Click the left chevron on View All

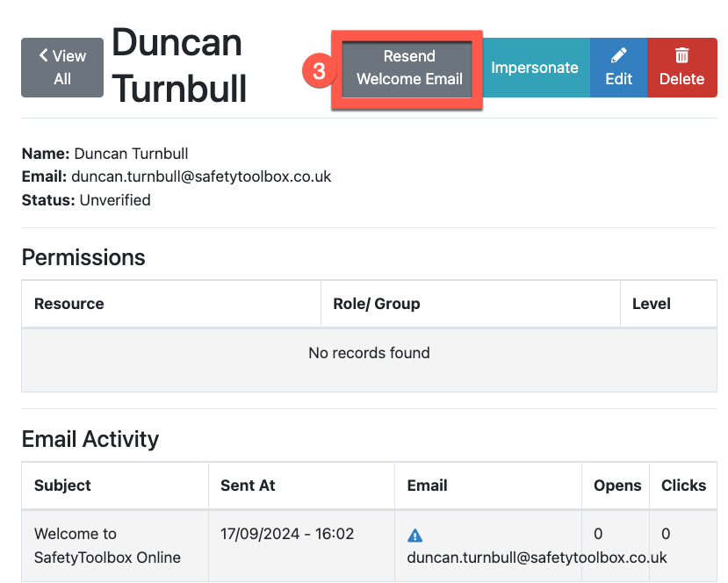[x=44, y=56]
